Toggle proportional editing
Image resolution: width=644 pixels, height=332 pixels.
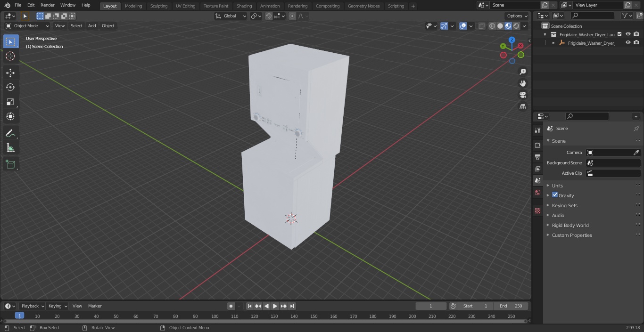pos(292,16)
